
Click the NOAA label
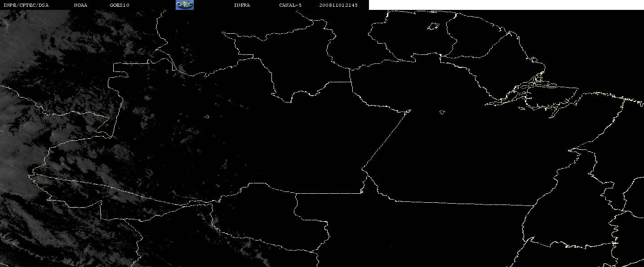click(x=80, y=5)
